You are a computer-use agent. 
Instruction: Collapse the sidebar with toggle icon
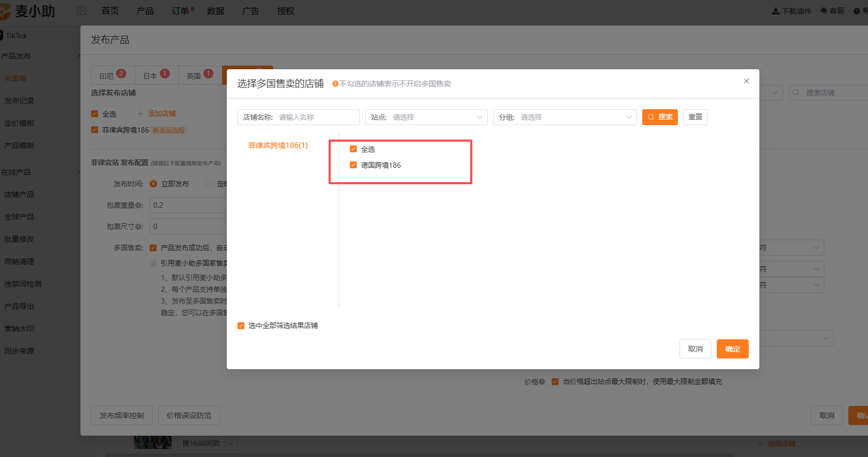click(x=81, y=11)
